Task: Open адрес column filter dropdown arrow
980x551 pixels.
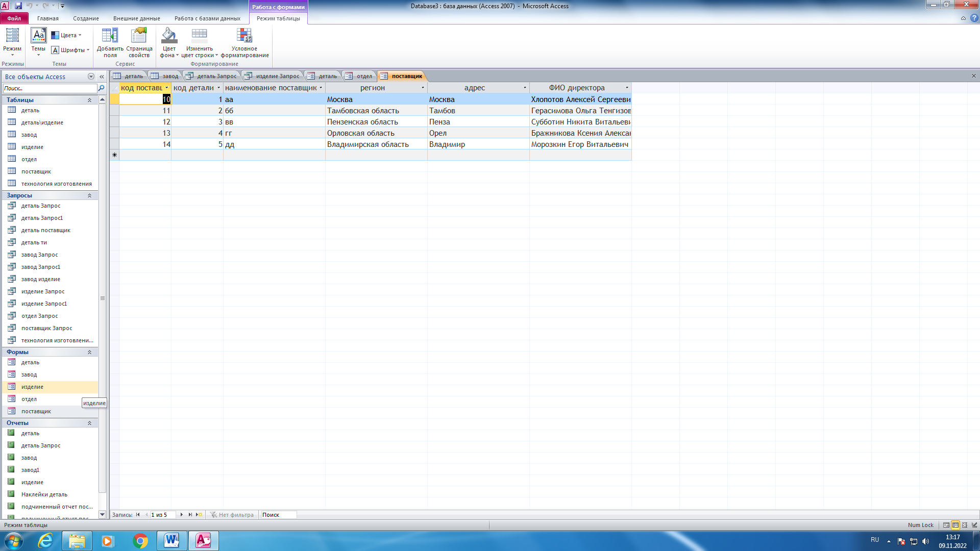Action: (525, 88)
